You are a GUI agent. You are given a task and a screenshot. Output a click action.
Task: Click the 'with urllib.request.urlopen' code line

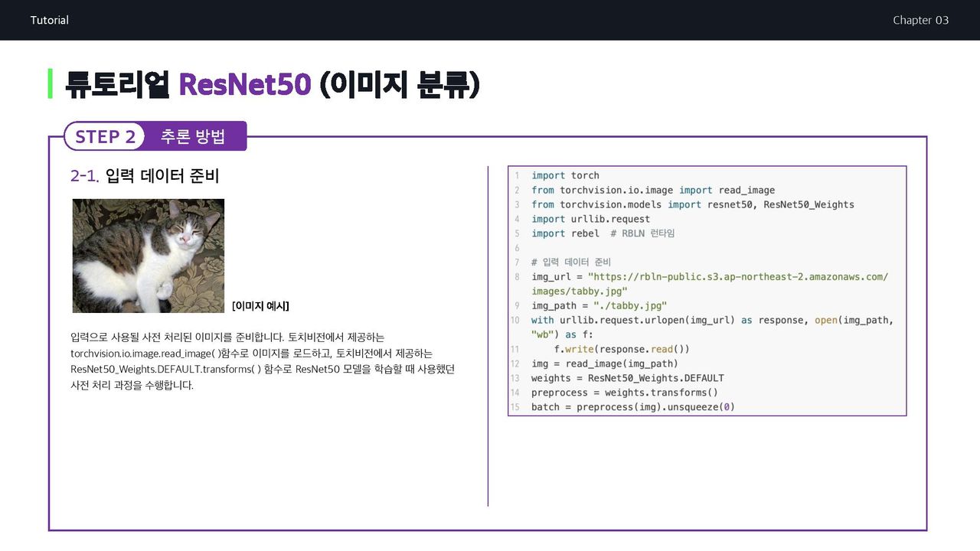(x=713, y=320)
